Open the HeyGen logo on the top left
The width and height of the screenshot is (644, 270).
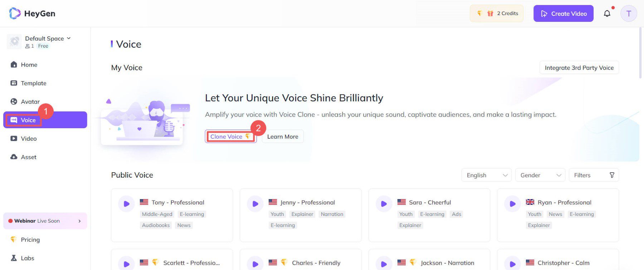click(x=31, y=13)
